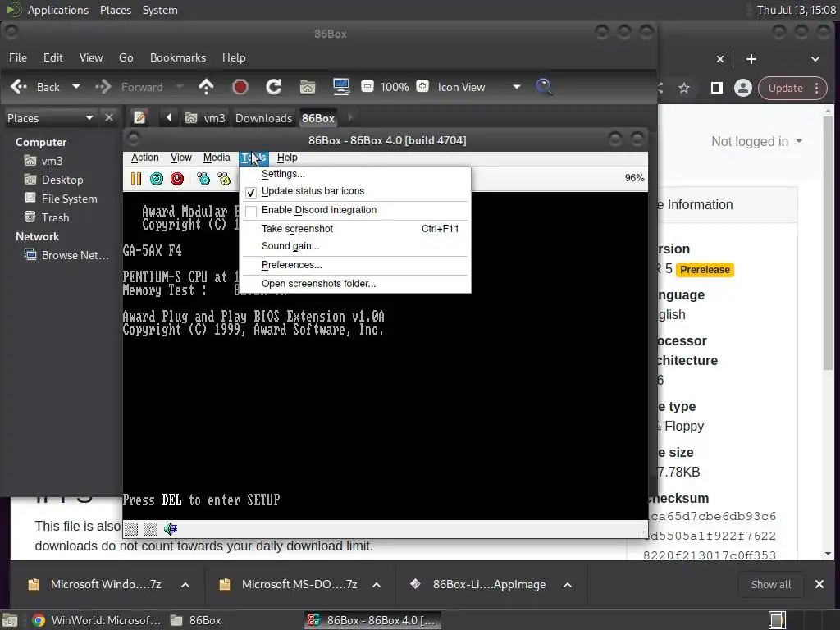Go up one folder level
840x630 pixels.
(206, 87)
